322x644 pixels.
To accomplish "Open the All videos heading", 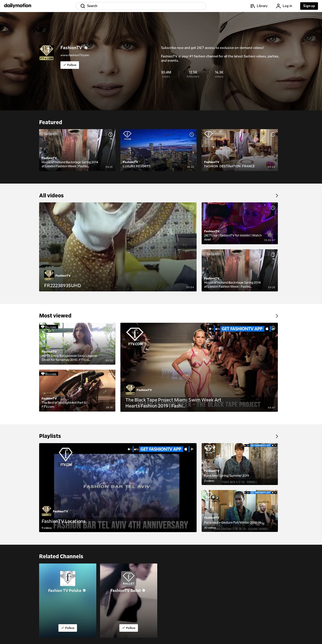I will coord(51,196).
